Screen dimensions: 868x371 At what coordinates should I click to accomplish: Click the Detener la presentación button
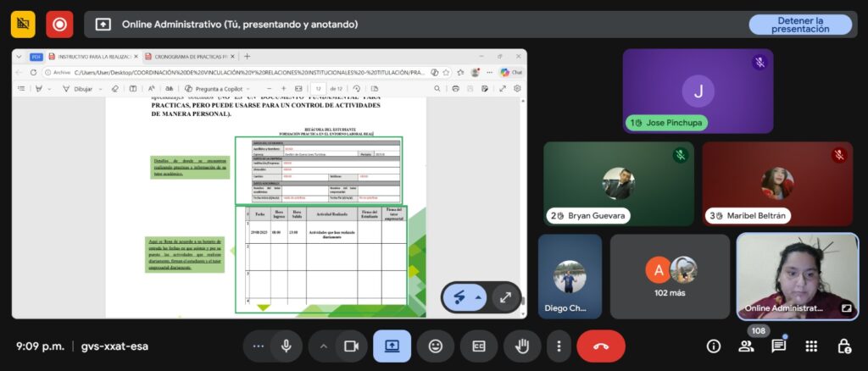pos(800,25)
